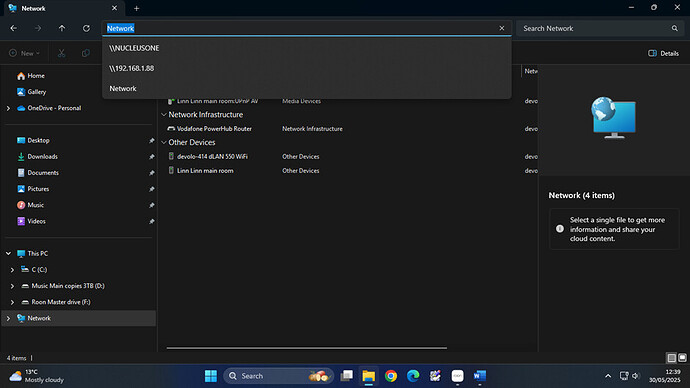Viewport: 690px width, 388px height.
Task: Go back with the back arrow
Action: [14, 28]
